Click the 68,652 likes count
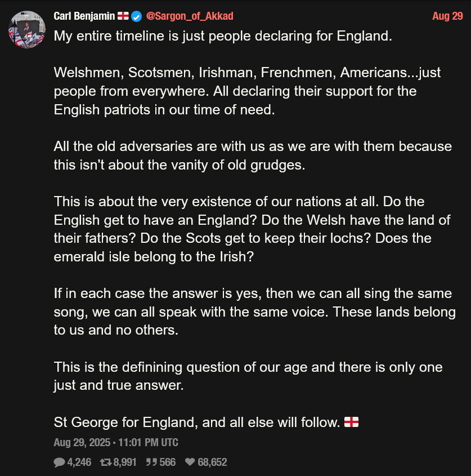The height and width of the screenshot is (476, 471). pyautogui.click(x=212, y=462)
